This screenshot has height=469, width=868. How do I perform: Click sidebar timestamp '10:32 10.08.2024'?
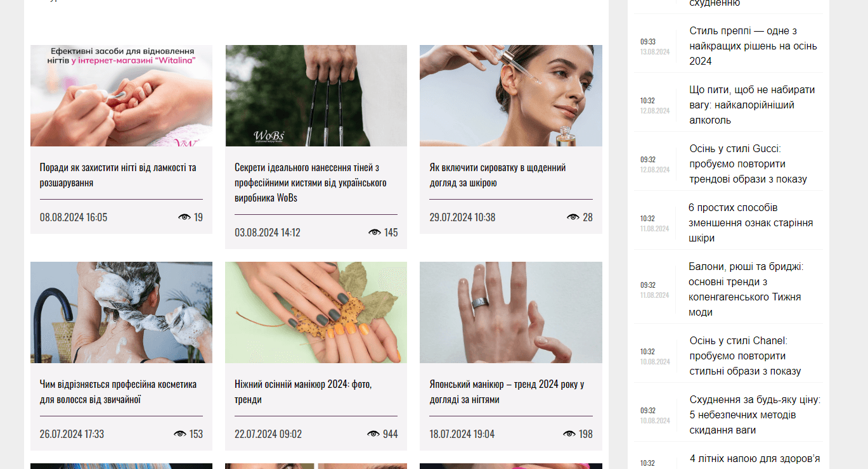pos(654,357)
